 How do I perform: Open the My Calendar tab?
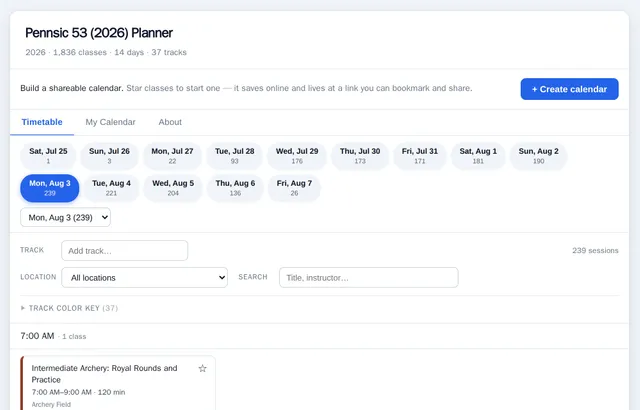[x=110, y=122]
